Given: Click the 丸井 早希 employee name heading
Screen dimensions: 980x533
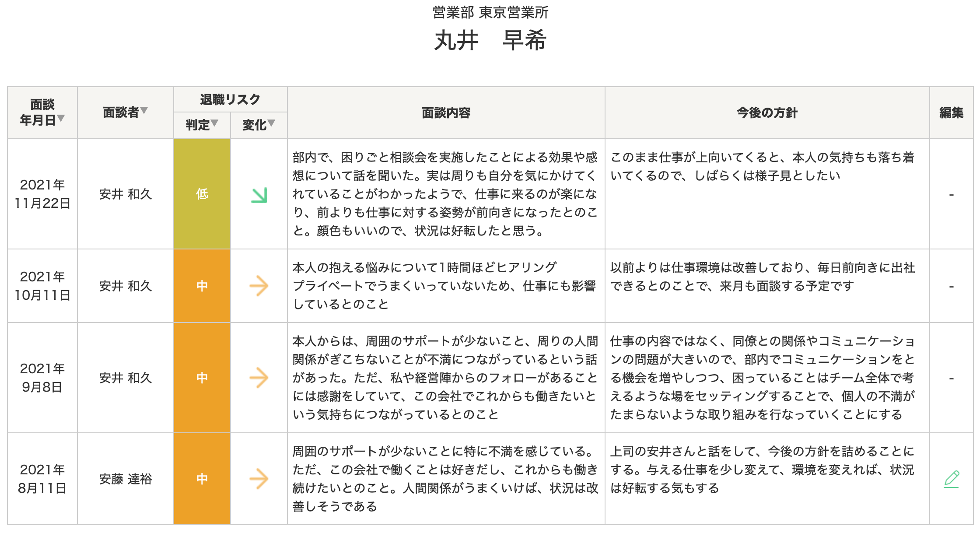Looking at the screenshot, I should point(490,41).
